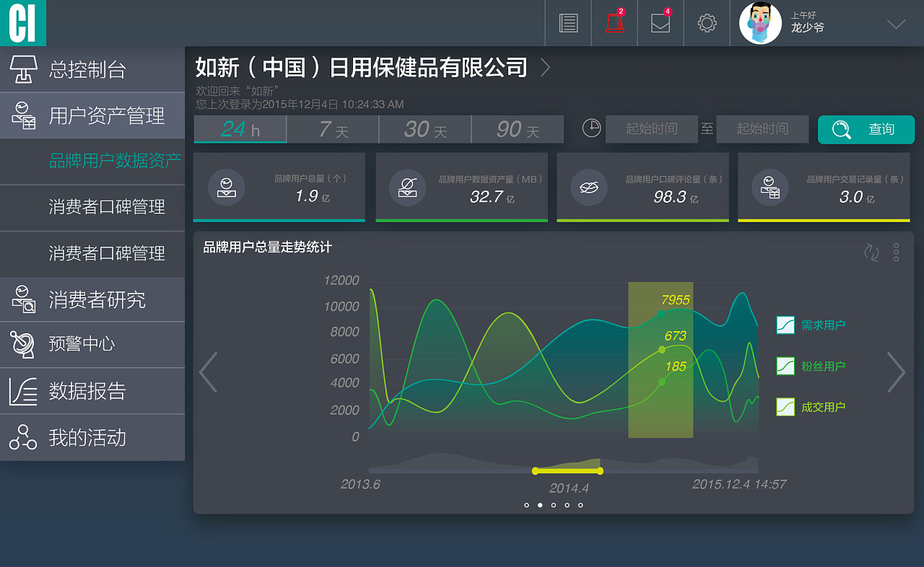Click the CI logo in the corner
The width and height of the screenshot is (924, 567).
(22, 23)
